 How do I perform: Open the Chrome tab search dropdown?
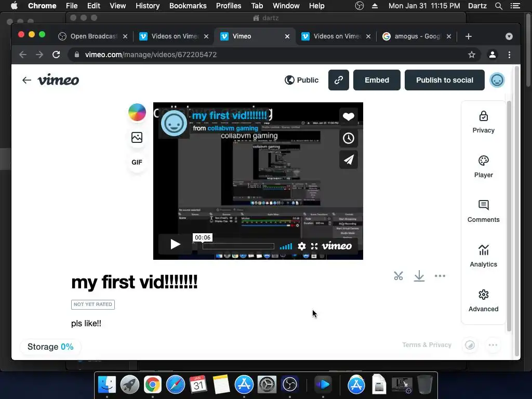click(509, 36)
